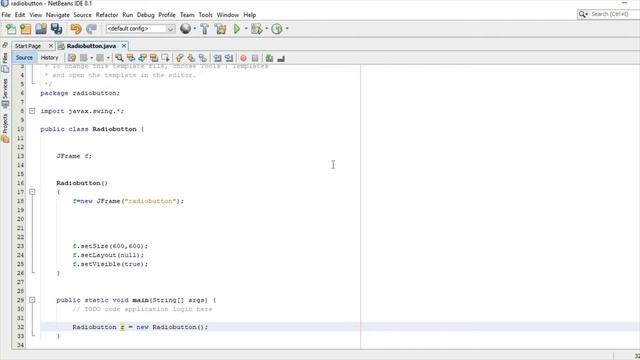The height and width of the screenshot is (360, 640).
Task: Click the Clean and Build icon
Action: point(220,29)
